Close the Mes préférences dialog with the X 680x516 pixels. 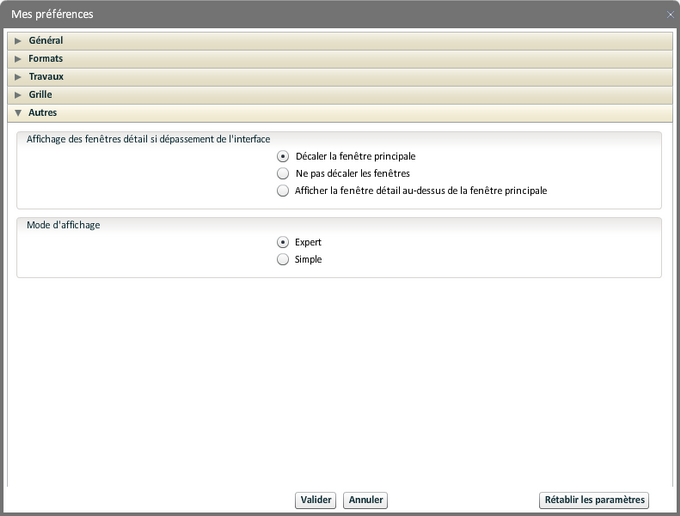pyautogui.click(x=670, y=14)
